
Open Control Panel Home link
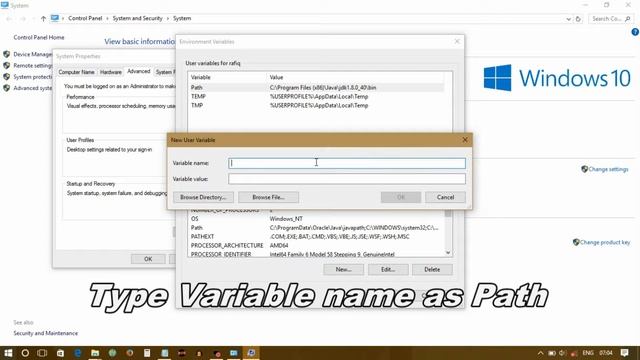point(39,37)
